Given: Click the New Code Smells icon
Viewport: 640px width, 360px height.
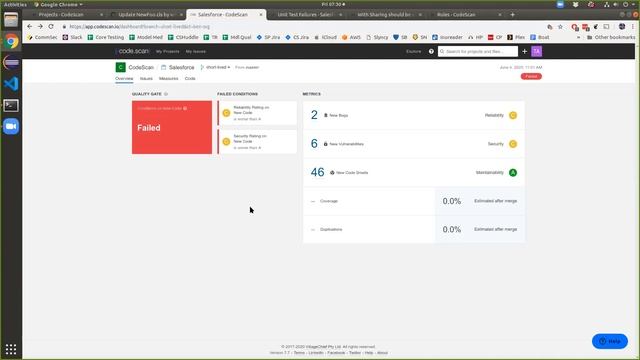Looking at the screenshot, I should [x=332, y=173].
